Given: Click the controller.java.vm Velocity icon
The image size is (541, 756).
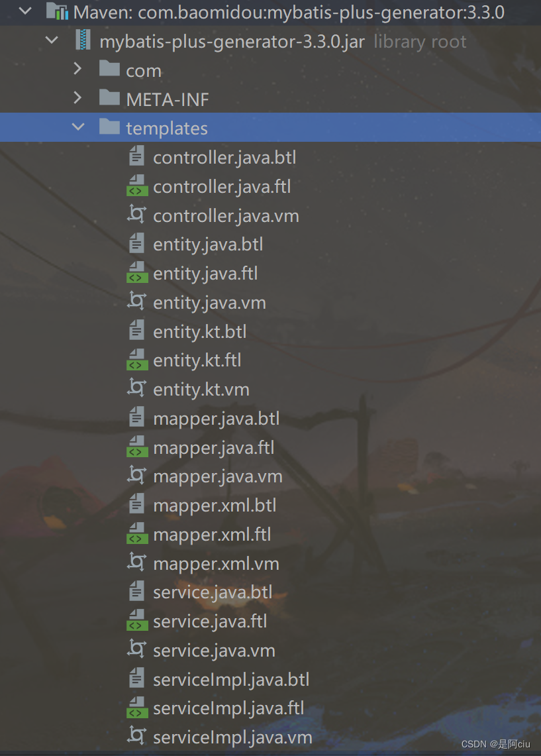Looking at the screenshot, I should point(137,214).
